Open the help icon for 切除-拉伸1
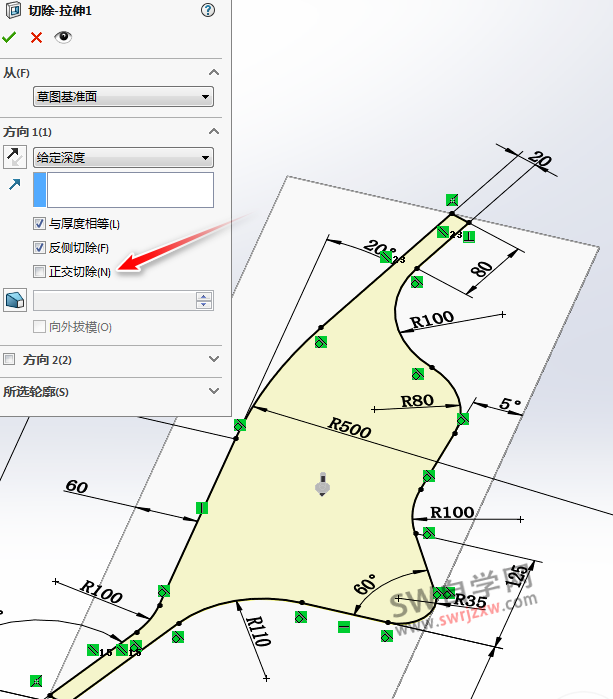The height and width of the screenshot is (699, 613). 208,10
